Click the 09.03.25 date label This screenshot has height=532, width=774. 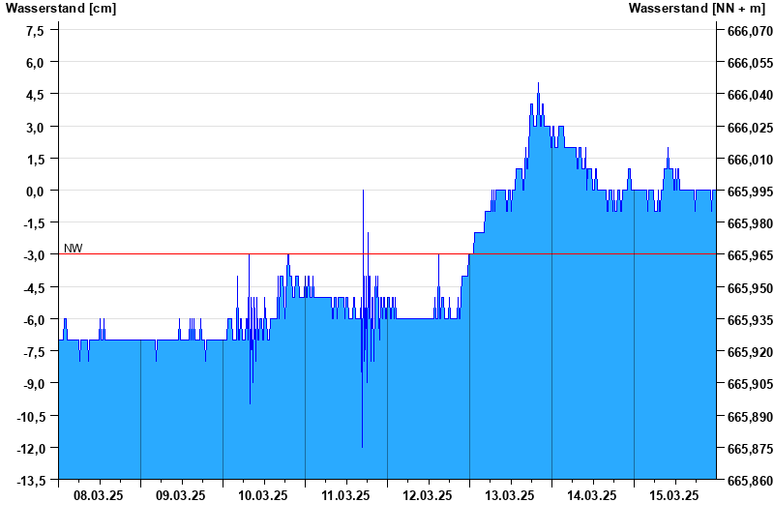coord(180,495)
